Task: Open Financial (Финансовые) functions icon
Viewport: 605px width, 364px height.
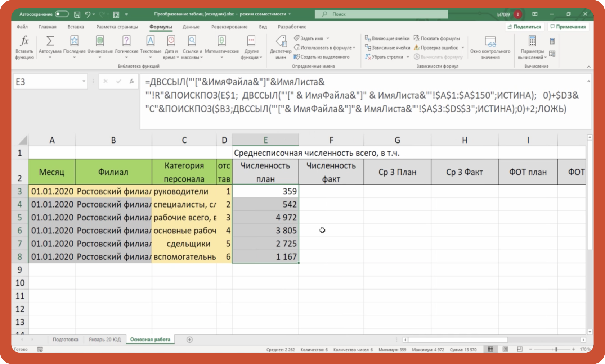Action: coord(100,41)
